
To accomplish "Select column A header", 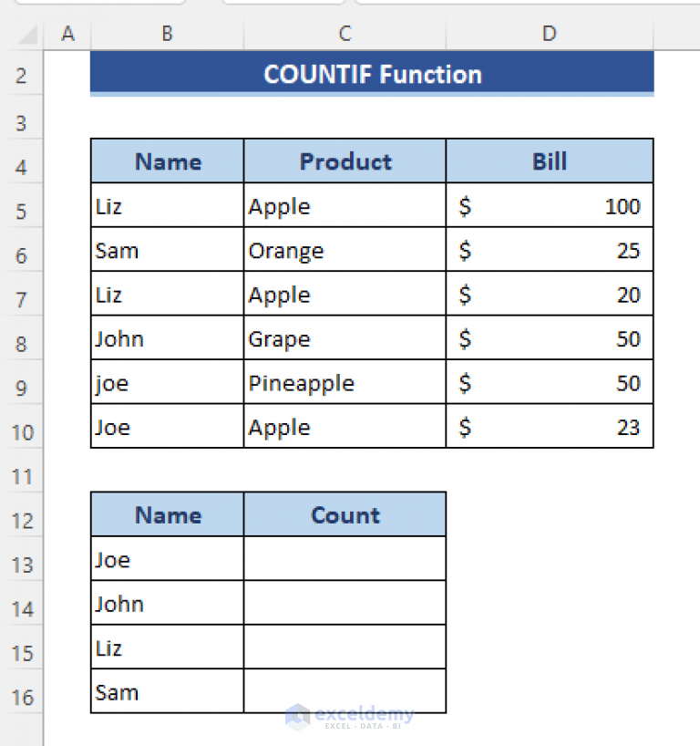I will (x=67, y=34).
